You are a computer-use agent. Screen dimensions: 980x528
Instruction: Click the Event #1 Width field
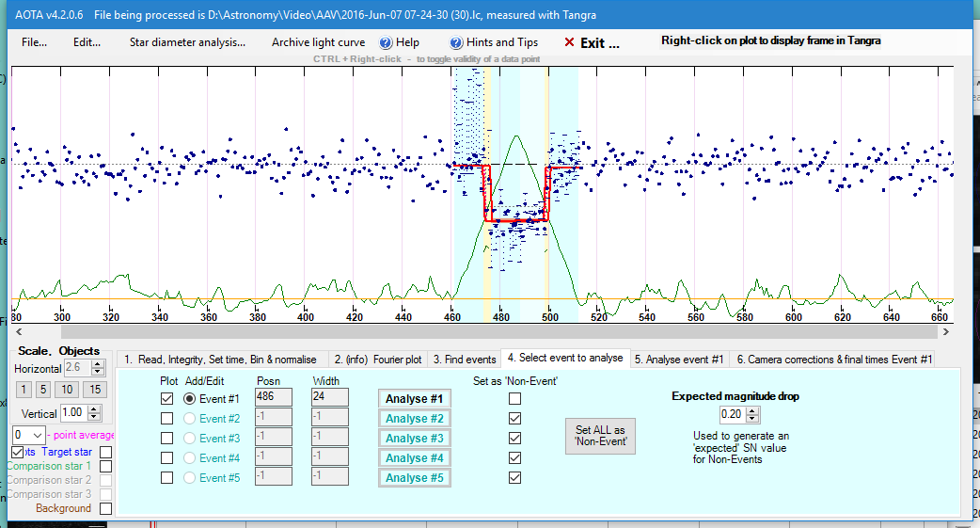click(330, 396)
